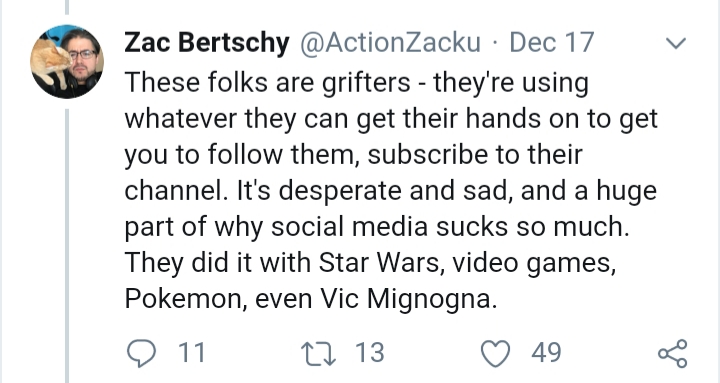
Task: Click the phrase 'These folks are grifters'
Action: click(267, 83)
